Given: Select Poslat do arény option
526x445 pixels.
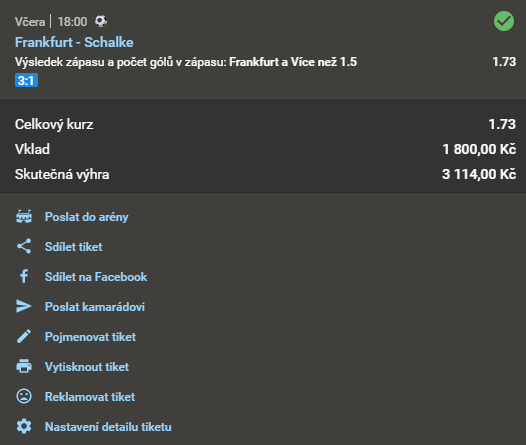Looking at the screenshot, I should pos(87,217).
